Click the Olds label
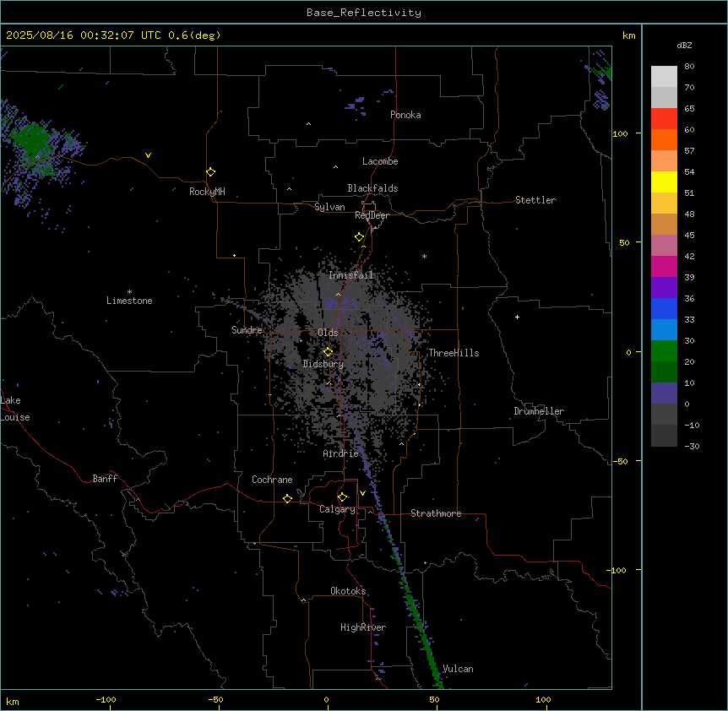Screen dimensions: 728x711 (x=328, y=333)
